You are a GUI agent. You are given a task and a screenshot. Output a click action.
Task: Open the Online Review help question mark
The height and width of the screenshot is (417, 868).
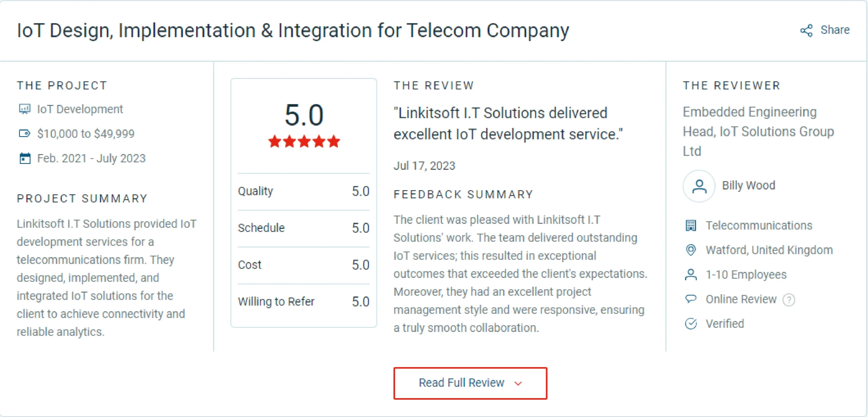(789, 299)
